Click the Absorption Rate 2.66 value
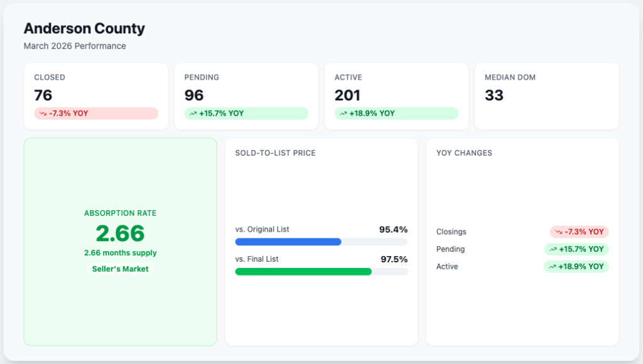This screenshot has width=643, height=364. 120,233
